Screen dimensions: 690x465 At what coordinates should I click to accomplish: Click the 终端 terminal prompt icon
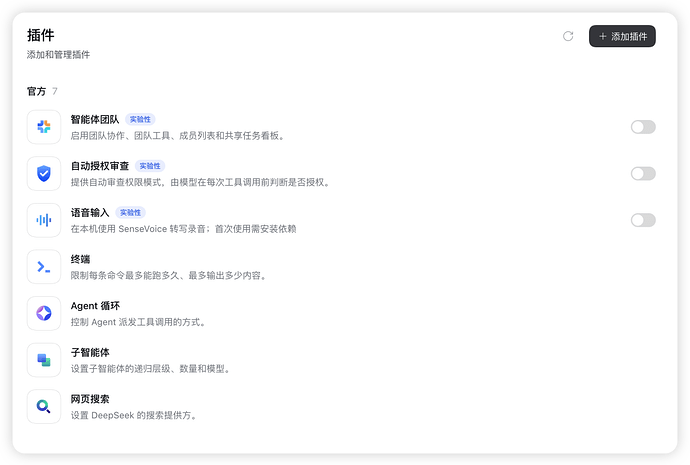point(44,267)
